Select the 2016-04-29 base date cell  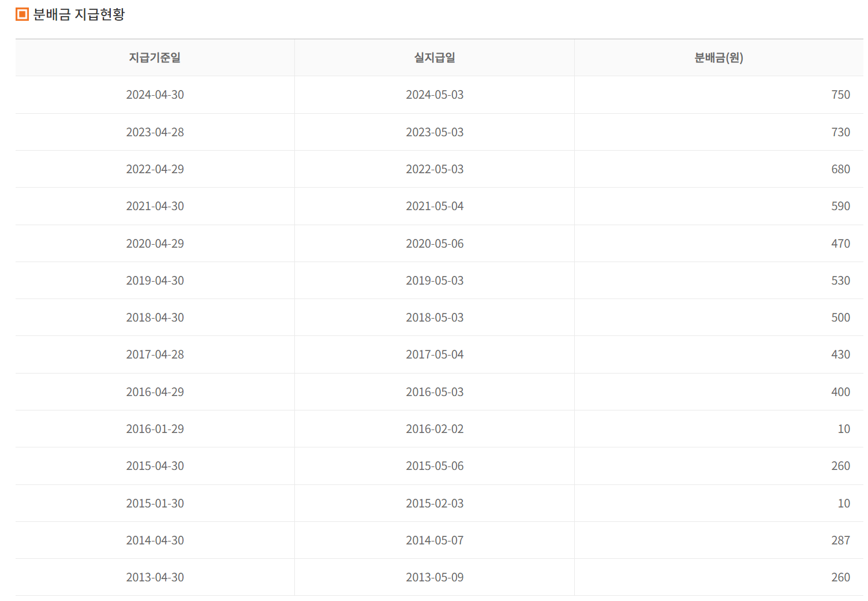(x=155, y=392)
